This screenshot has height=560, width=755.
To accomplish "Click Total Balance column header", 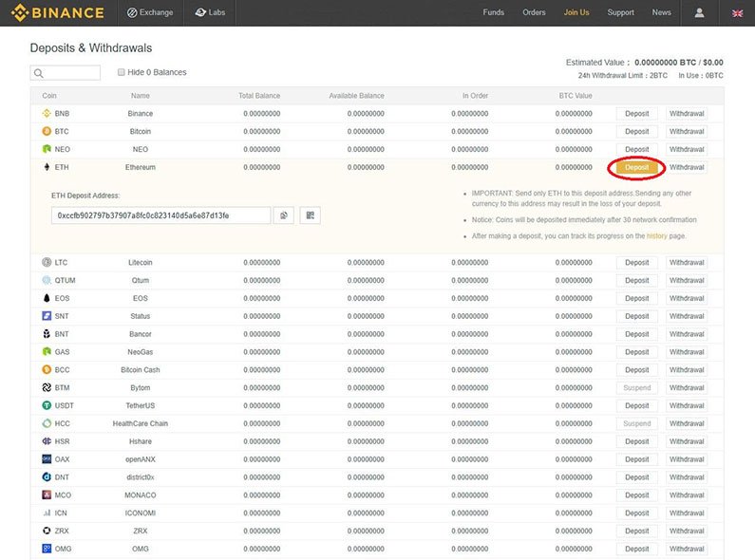I will (259, 96).
